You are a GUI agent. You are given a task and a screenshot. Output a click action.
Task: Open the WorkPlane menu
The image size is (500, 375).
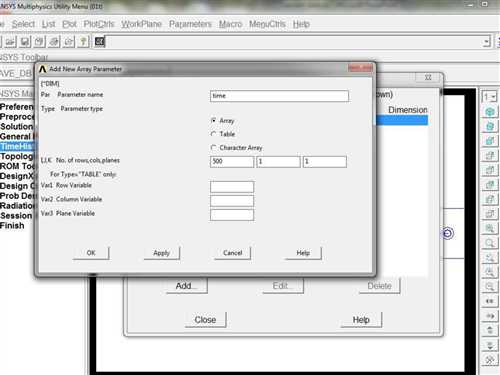point(141,24)
